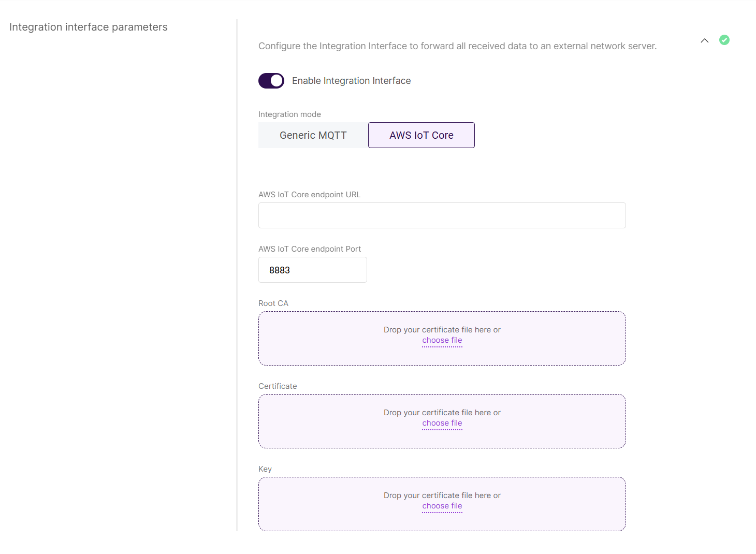Click the Key certificate drop zone
This screenshot has height=554, width=756.
pyautogui.click(x=442, y=504)
